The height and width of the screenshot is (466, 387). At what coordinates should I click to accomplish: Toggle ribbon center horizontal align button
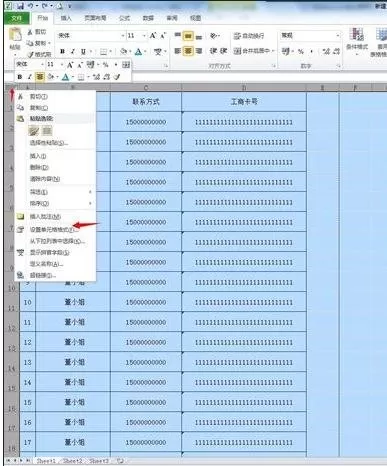click(188, 51)
